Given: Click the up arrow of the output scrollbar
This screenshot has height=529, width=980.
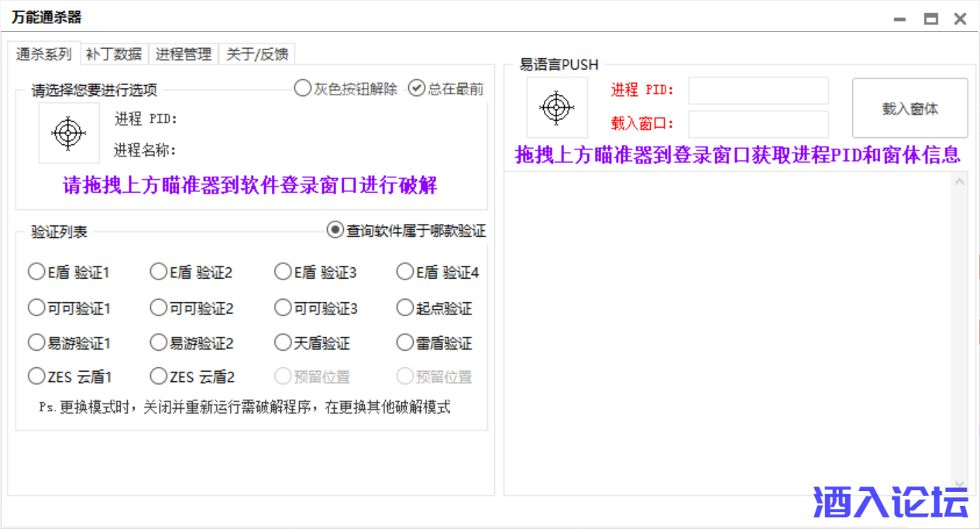Looking at the screenshot, I should (x=960, y=182).
